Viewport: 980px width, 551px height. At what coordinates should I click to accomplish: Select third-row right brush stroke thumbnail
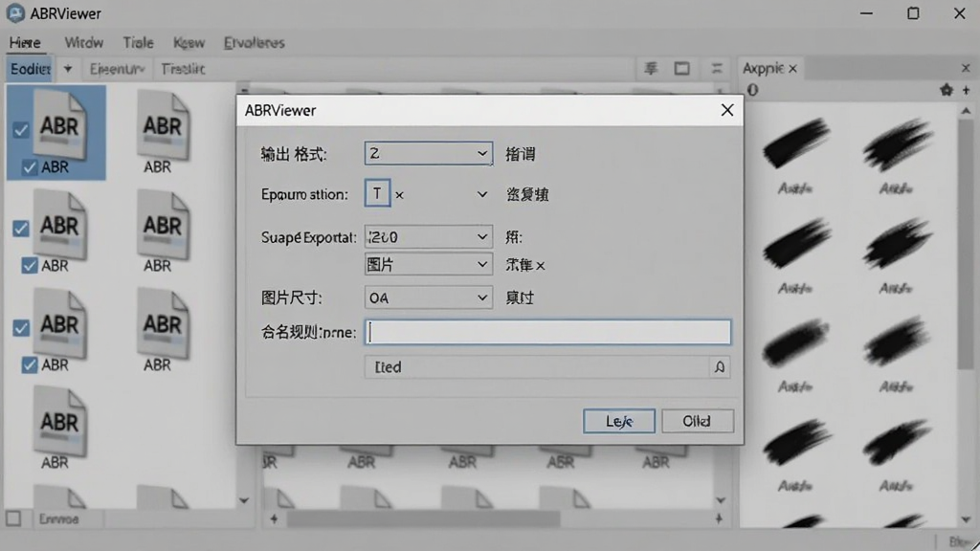tap(898, 342)
